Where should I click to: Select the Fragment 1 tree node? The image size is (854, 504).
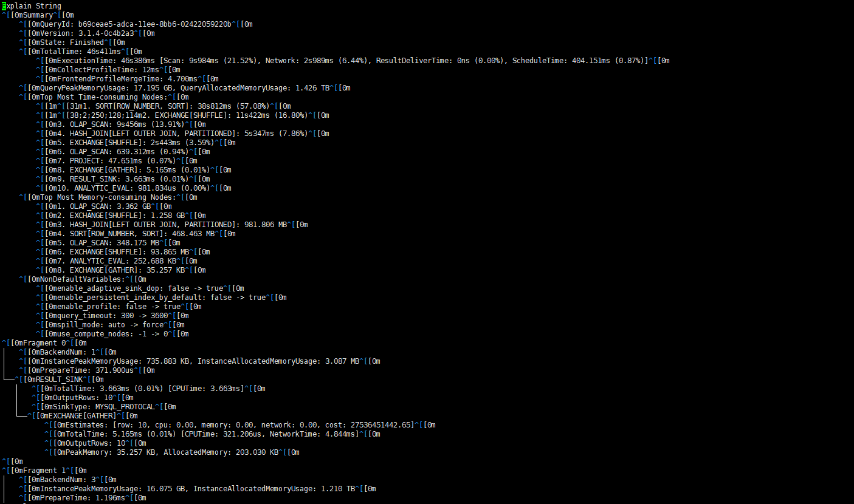44,471
